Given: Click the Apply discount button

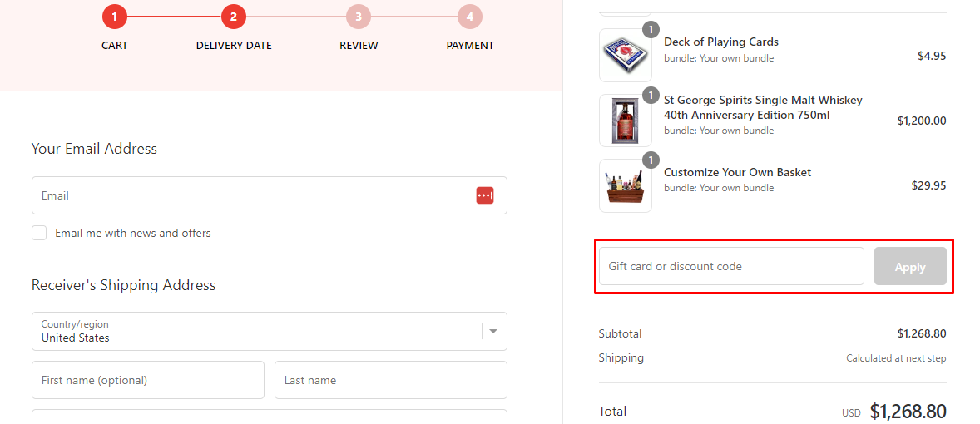Looking at the screenshot, I should click(x=910, y=267).
